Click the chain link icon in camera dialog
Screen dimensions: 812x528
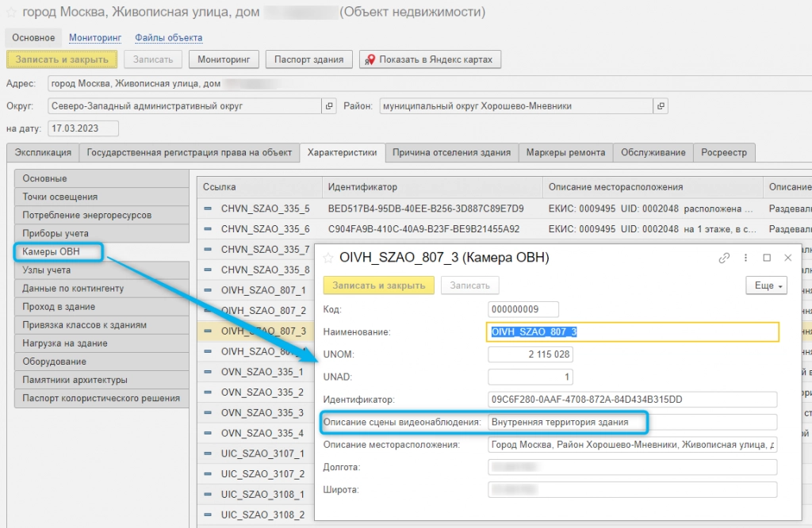724,258
